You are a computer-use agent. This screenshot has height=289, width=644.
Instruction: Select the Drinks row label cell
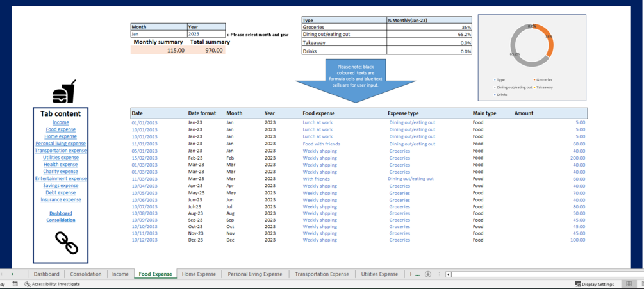point(344,51)
